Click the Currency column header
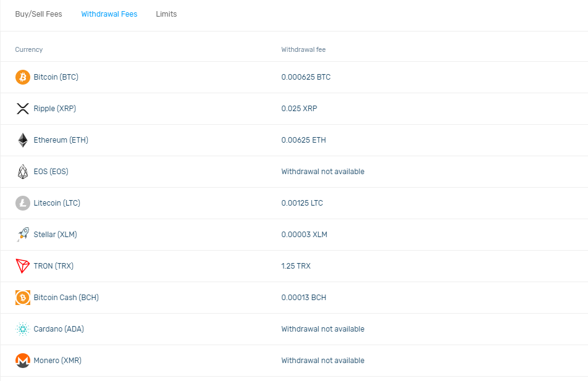This screenshot has height=381, width=588. [29, 50]
